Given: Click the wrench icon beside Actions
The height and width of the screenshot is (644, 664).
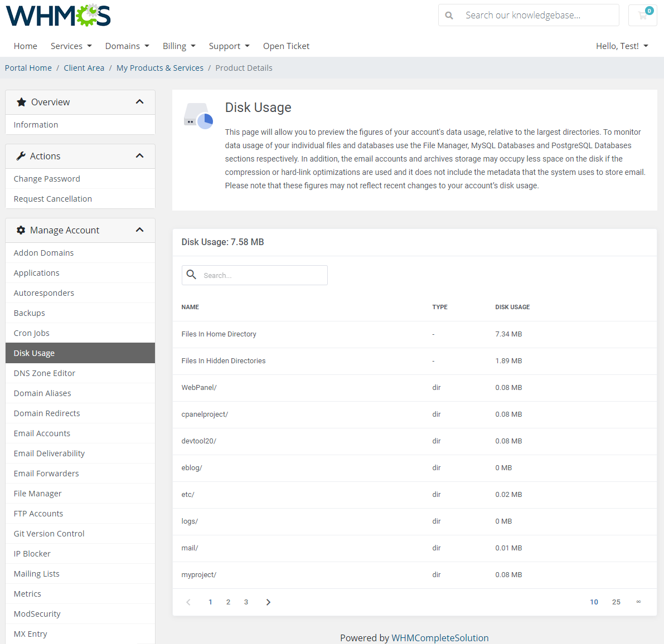Looking at the screenshot, I should (x=21, y=156).
